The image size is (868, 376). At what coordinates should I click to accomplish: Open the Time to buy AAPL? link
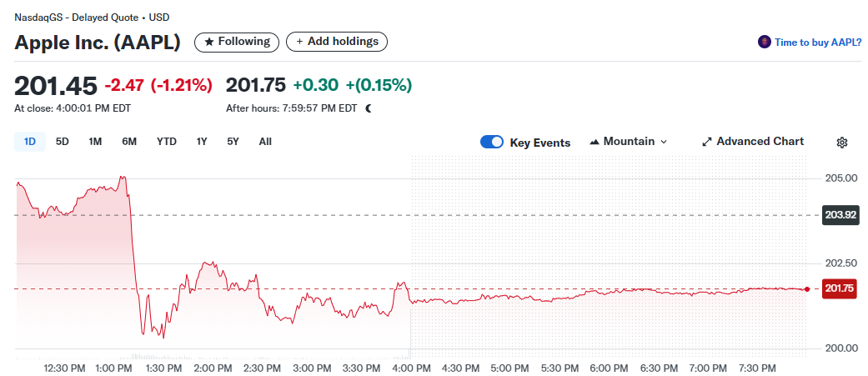tap(818, 43)
